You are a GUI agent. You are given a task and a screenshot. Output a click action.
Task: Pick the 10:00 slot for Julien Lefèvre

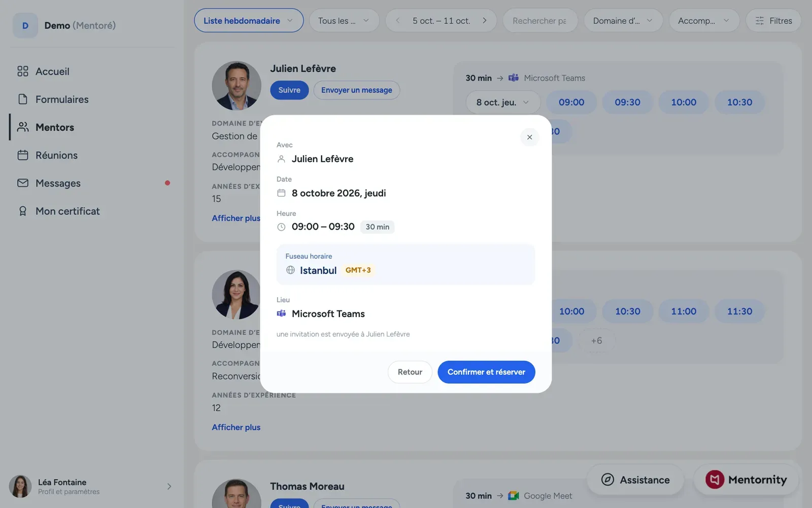pyautogui.click(x=684, y=103)
